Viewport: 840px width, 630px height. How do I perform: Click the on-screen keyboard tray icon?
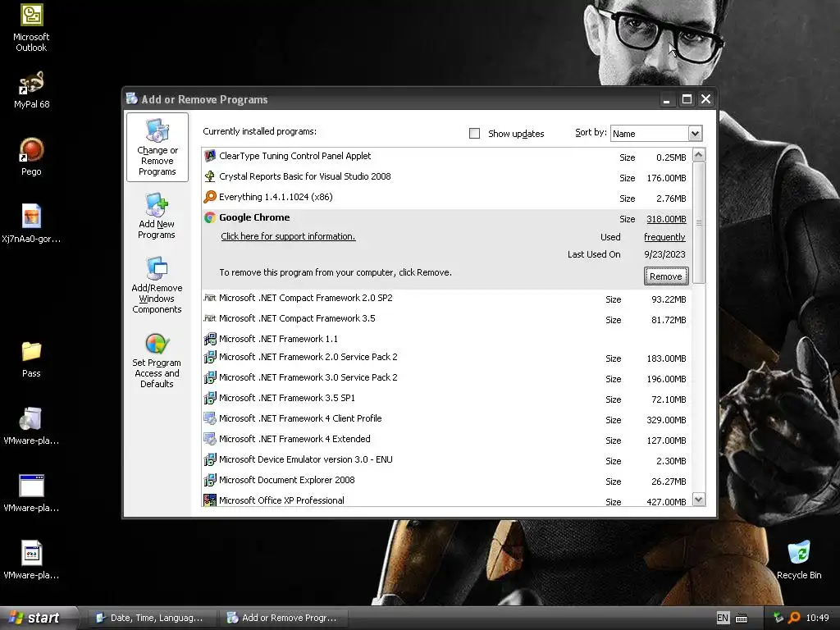tap(742, 619)
